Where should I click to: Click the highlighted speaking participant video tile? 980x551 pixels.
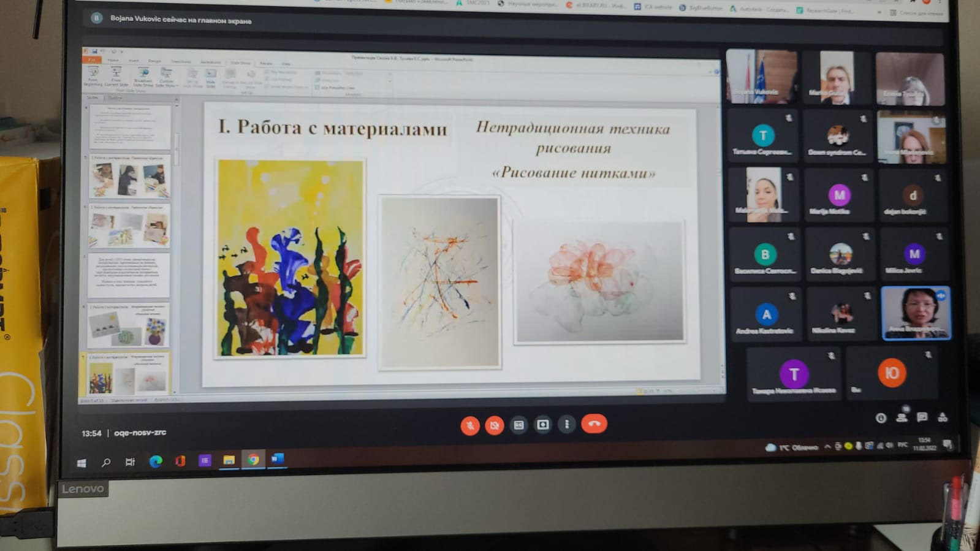pos(916,313)
